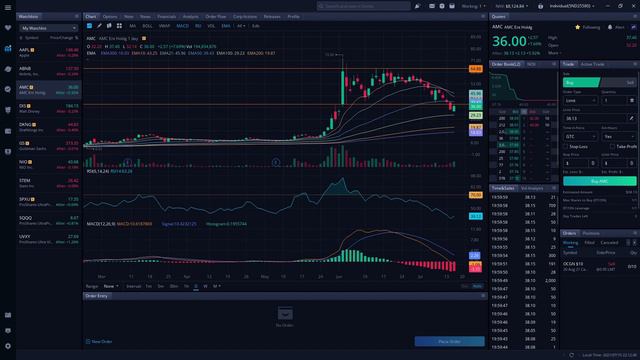This screenshot has height=360, width=640.
Task: Open the Time & Sales panel options icon
Action: [554, 188]
